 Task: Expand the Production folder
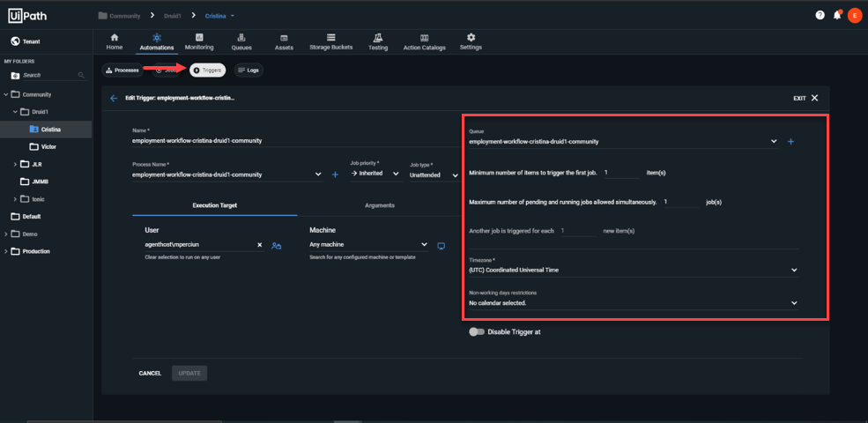pyautogui.click(x=6, y=251)
